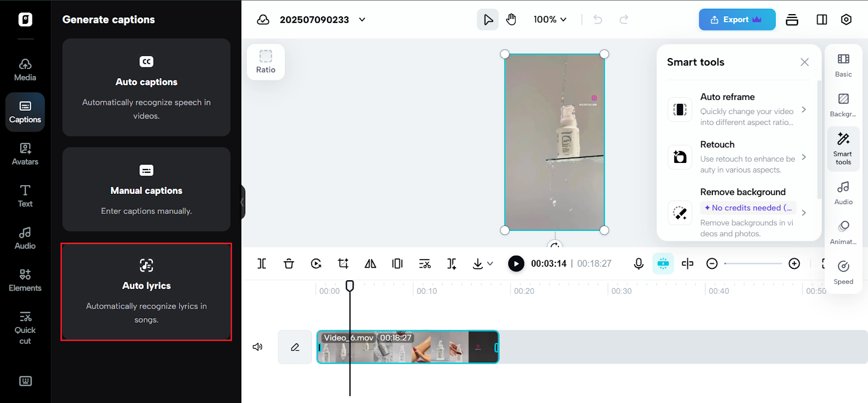Image resolution: width=868 pixels, height=403 pixels.
Task: Choose Auto captions option
Action: (x=146, y=87)
